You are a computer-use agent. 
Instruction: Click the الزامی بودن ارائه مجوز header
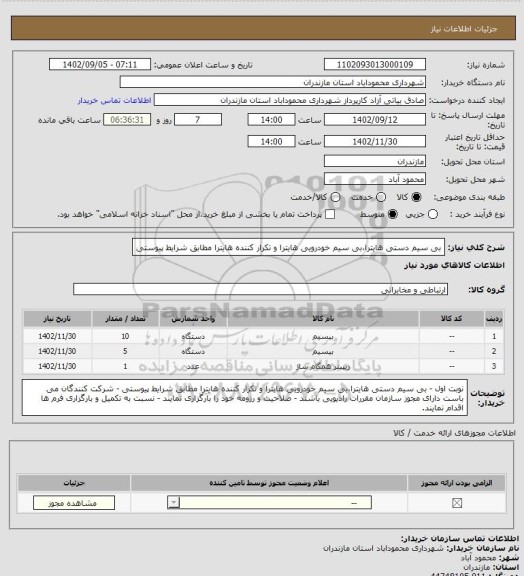tap(456, 483)
